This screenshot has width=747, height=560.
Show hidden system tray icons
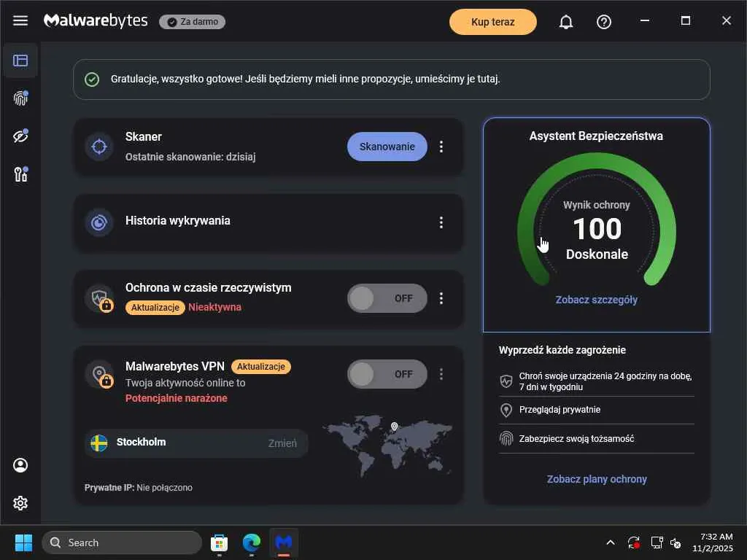[611, 542]
